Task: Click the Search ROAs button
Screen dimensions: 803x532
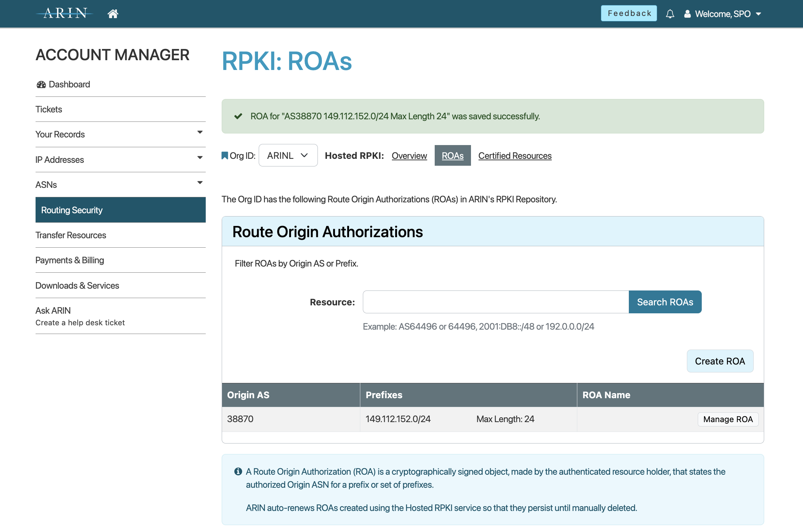Action: [x=665, y=302]
